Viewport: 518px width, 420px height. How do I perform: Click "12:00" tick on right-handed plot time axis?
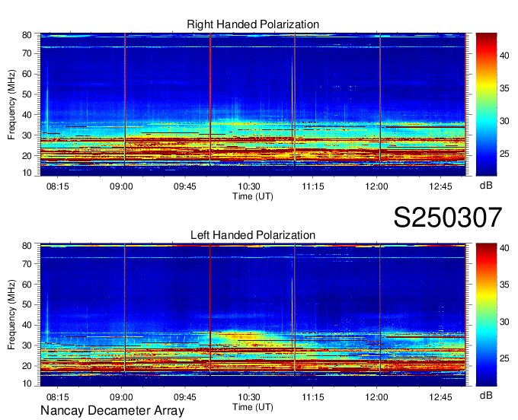pos(376,186)
